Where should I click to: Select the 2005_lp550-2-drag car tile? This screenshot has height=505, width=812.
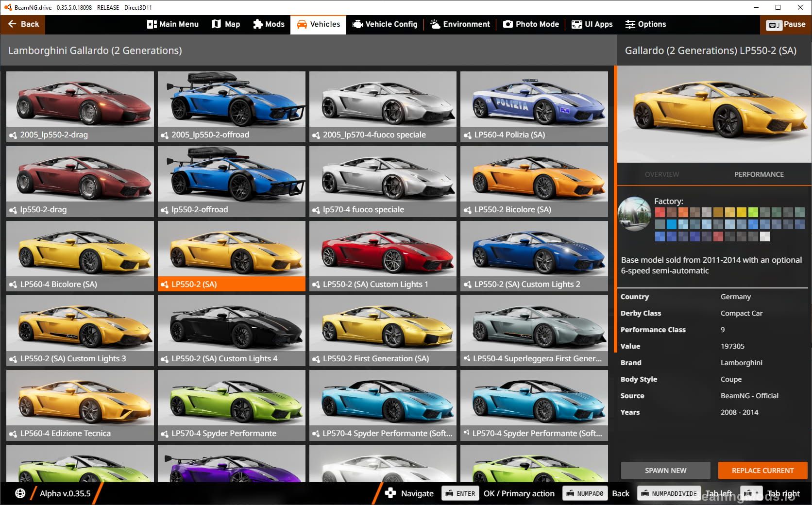click(x=80, y=107)
